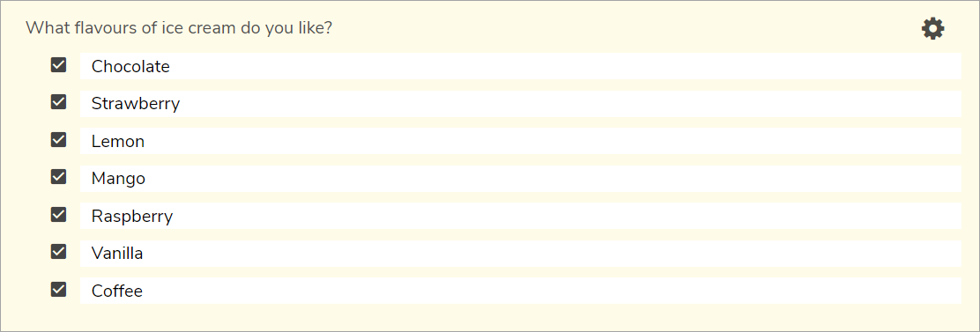Deselect the Mango checkbox
980x332 pixels.
[59, 177]
